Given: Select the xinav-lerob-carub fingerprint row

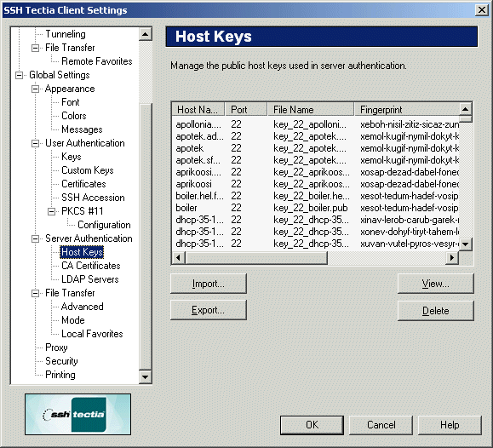Looking at the screenshot, I should (x=316, y=220).
